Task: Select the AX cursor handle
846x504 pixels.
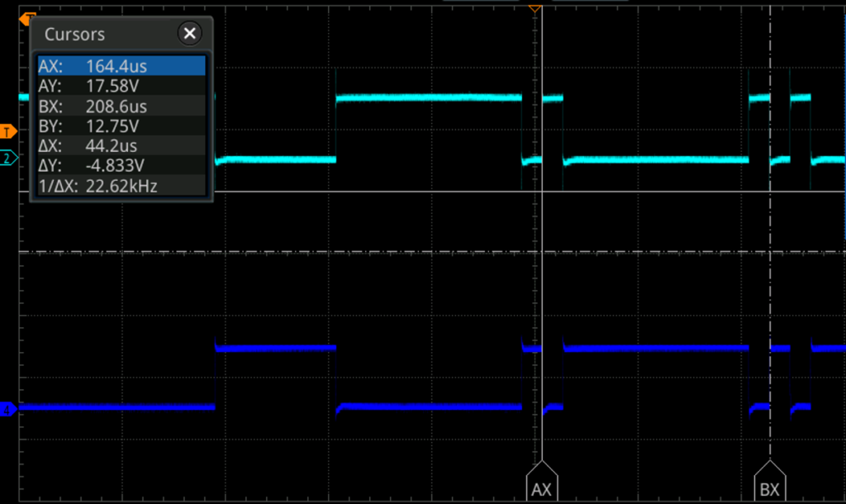Action: tap(542, 482)
